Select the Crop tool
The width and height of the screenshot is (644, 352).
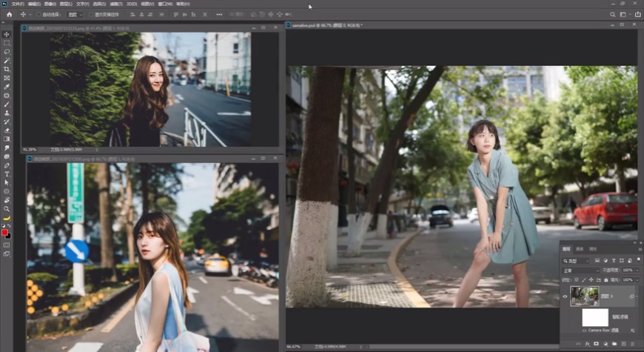point(7,69)
